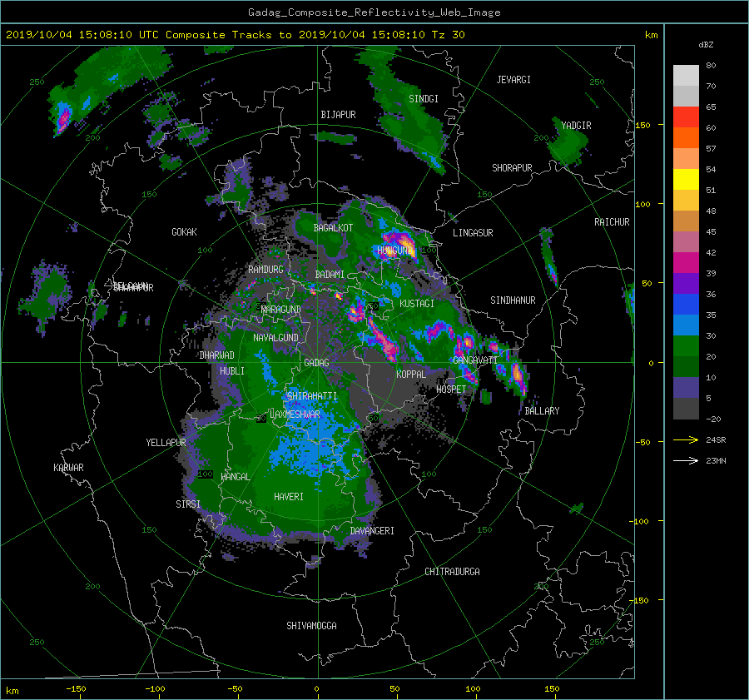Pick the magenta legend swatch between 42 and 39
This screenshot has height=700, width=749.
click(x=686, y=263)
